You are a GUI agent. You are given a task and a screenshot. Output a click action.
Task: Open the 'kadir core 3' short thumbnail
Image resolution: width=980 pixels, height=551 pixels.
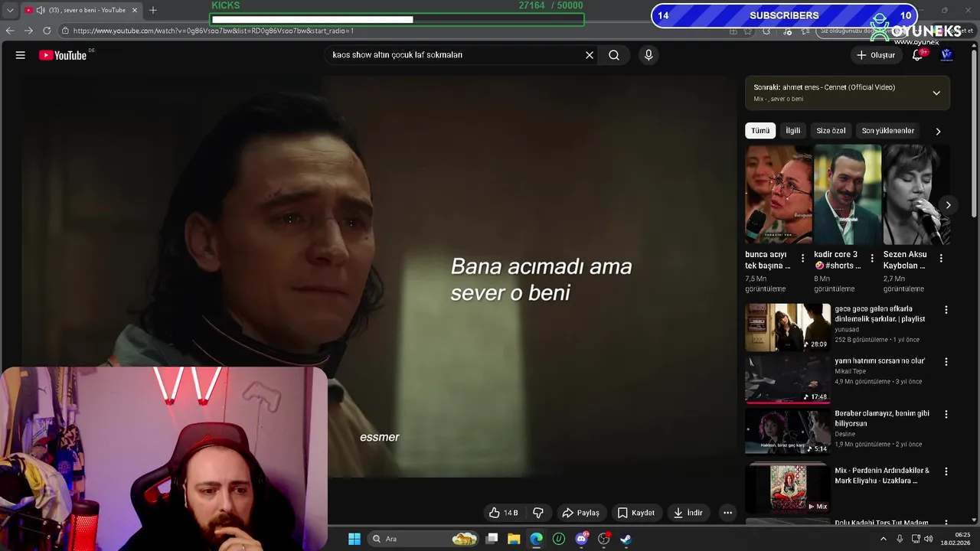tap(848, 195)
